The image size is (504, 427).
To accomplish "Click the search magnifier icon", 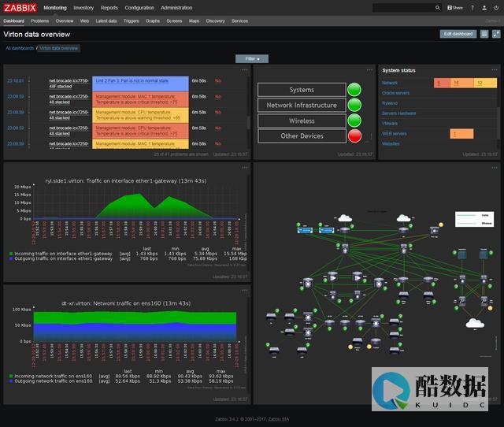I will coord(438,8).
